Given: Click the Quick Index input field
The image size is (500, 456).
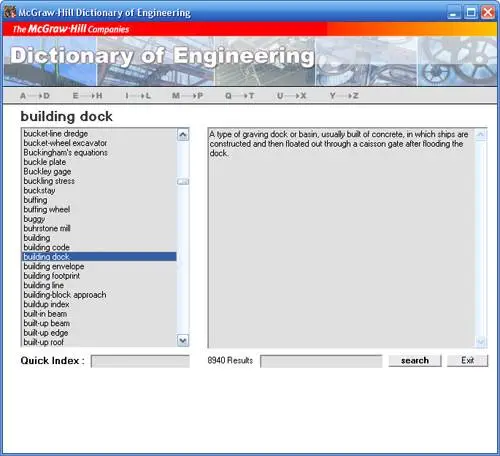Looking at the screenshot, I should (140, 361).
